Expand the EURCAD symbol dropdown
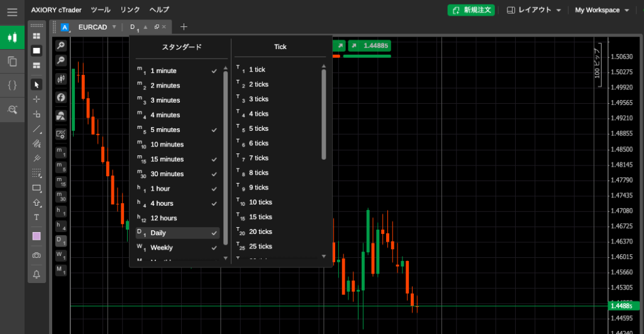644x334 pixels. point(114,27)
